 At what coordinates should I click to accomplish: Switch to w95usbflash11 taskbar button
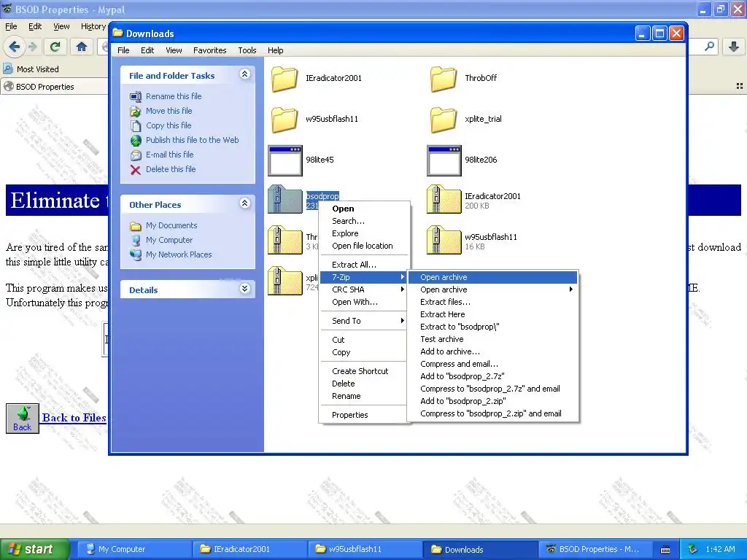point(364,549)
